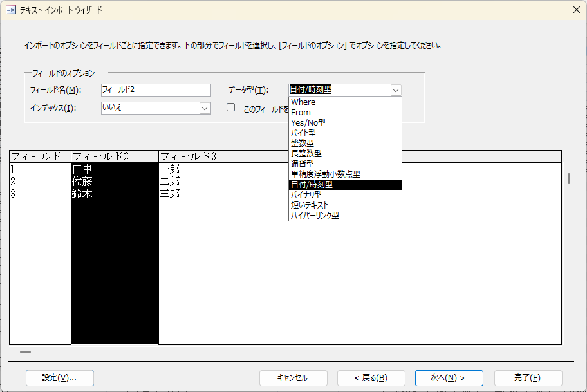Select Where in the data type list
This screenshot has height=392, width=587.
point(345,102)
